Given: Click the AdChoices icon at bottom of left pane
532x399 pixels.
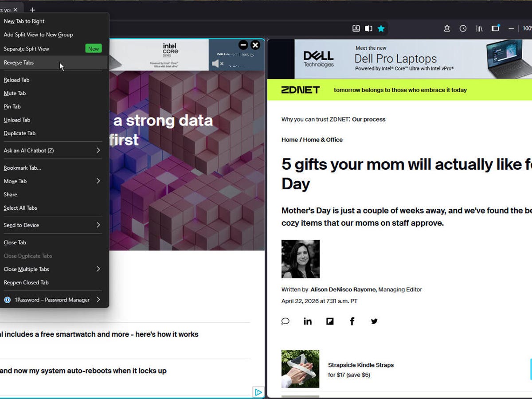Looking at the screenshot, I should click(258, 392).
